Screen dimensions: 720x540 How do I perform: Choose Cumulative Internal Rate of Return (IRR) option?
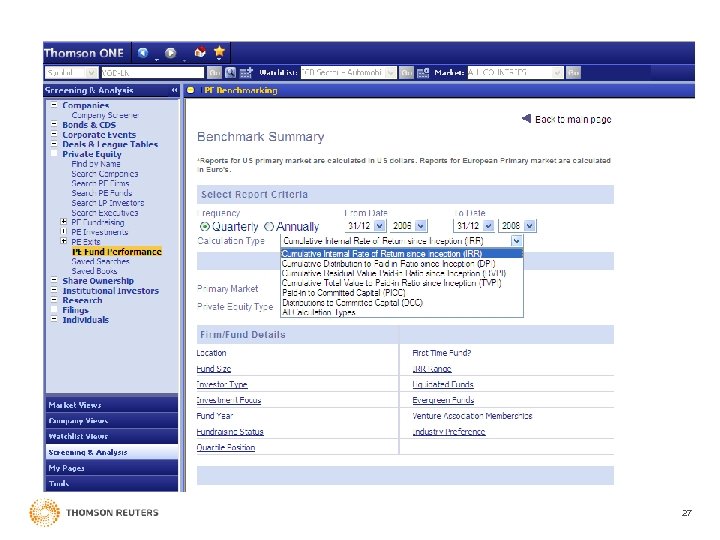click(402, 253)
